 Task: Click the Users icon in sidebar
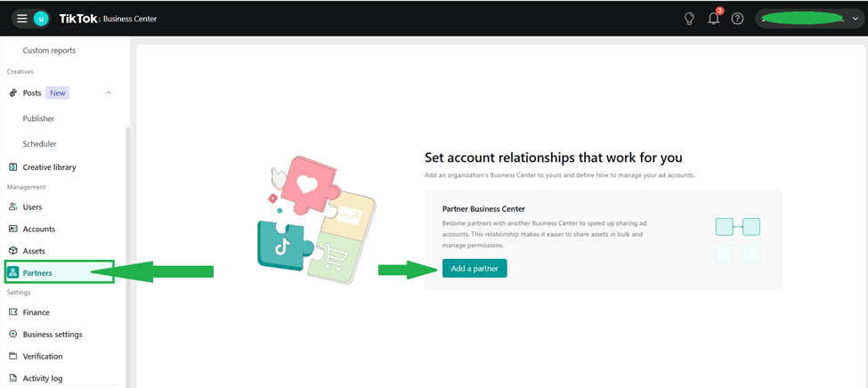point(13,207)
